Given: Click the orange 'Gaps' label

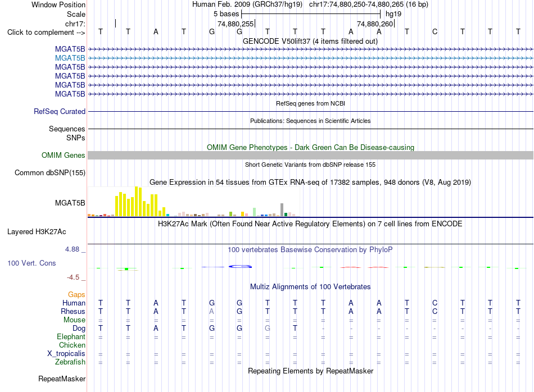Looking at the screenshot, I should tap(76, 294).
